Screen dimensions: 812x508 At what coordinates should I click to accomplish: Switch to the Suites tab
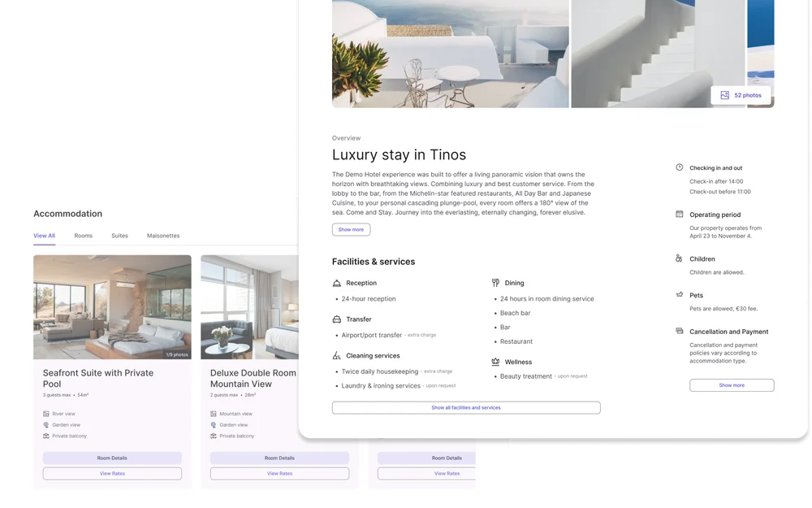119,236
